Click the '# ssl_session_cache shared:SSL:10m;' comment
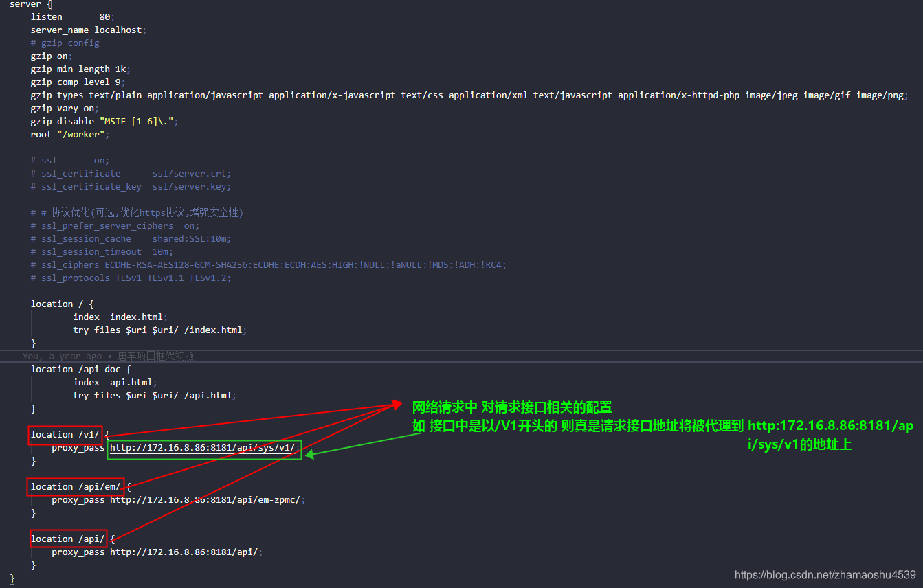Image resolution: width=923 pixels, height=588 pixels. (x=131, y=238)
